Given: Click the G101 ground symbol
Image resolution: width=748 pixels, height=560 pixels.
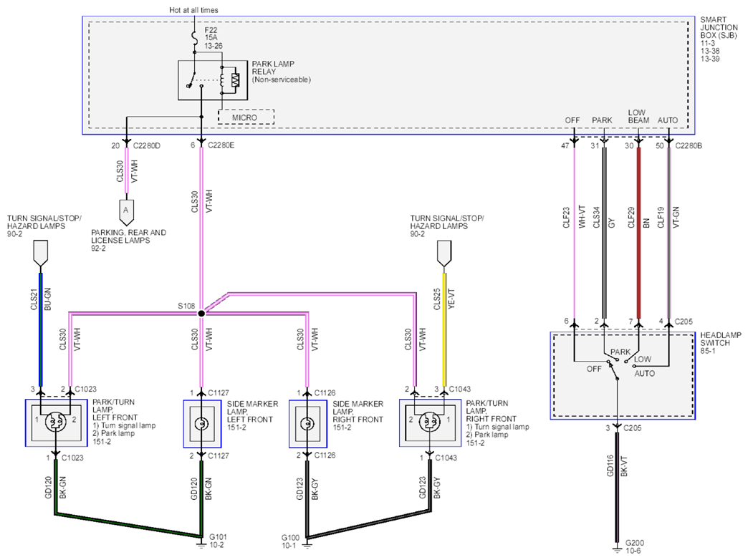Looking at the screenshot, I should [201, 541].
